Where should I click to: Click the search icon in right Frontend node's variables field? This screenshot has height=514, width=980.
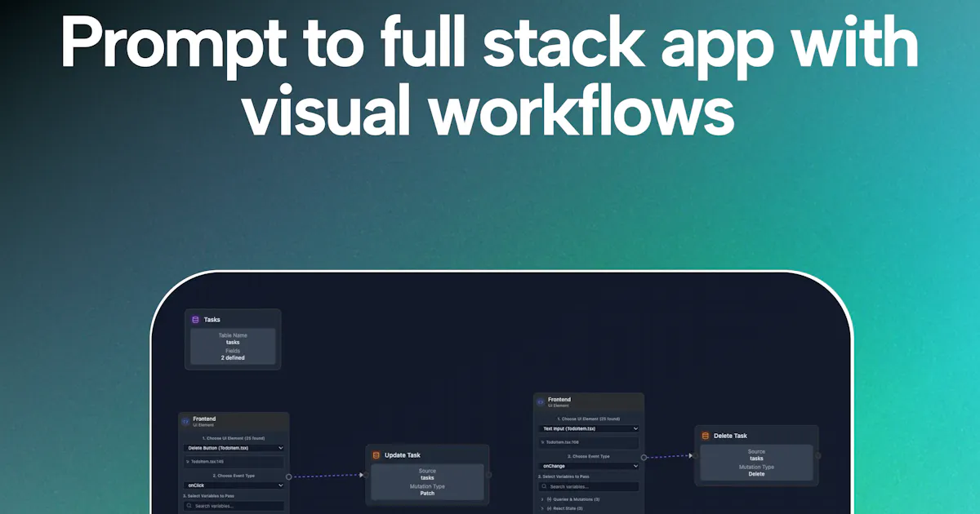pos(545,486)
